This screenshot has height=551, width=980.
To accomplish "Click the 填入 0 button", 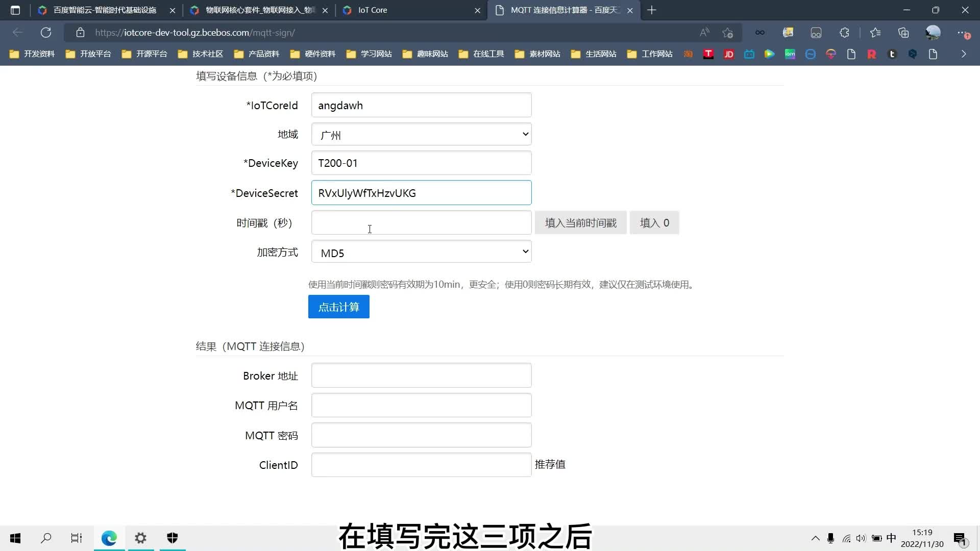I will point(654,223).
